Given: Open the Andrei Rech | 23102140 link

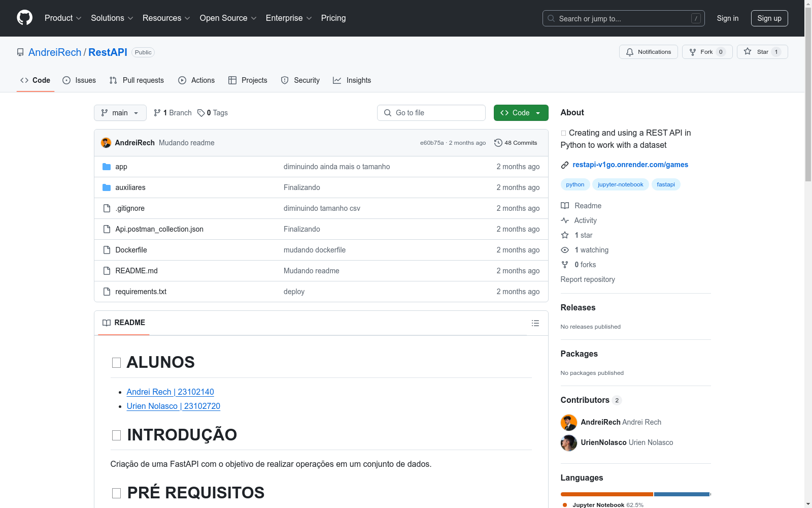Looking at the screenshot, I should point(171,392).
